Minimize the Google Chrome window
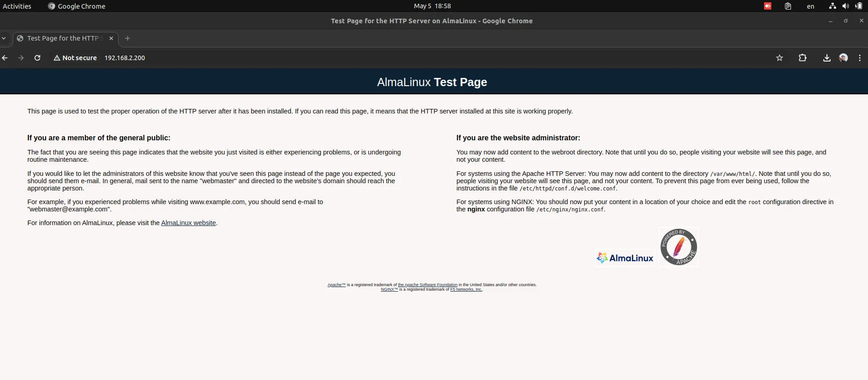Viewport: 868px width, 380px height. [831, 21]
